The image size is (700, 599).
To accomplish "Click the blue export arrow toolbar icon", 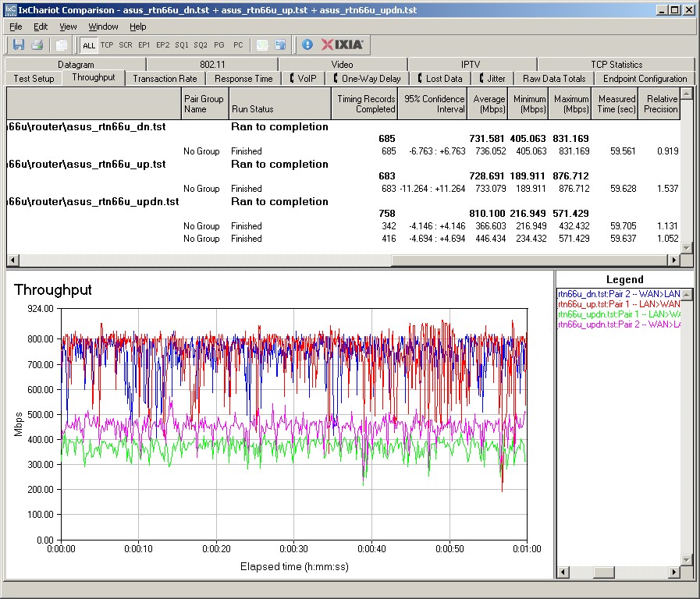I will (280, 44).
